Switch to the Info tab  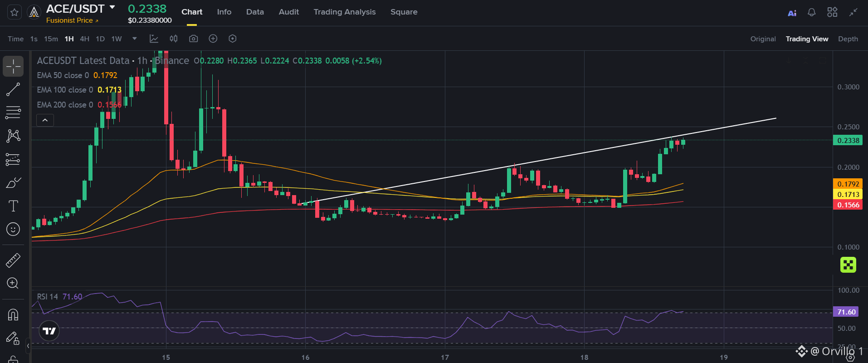224,12
